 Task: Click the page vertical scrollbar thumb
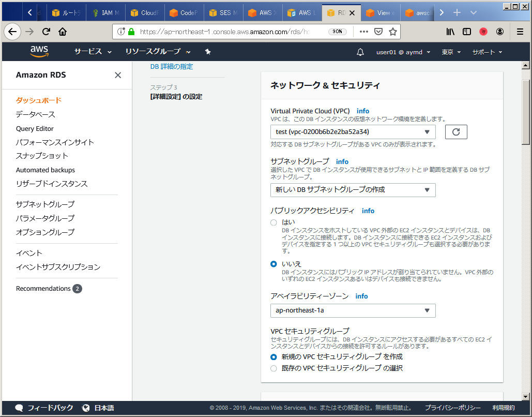[526, 112]
